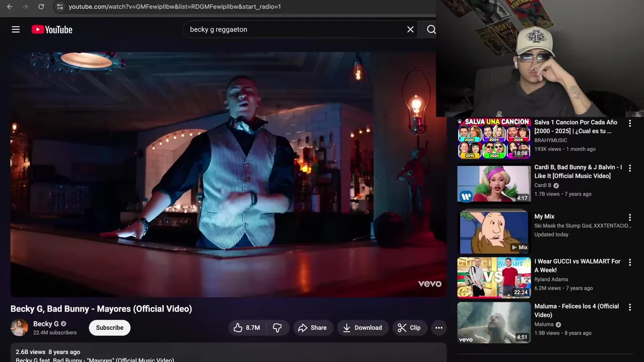Open more actions three-dot menu under video
644x362 pixels.
tap(439, 328)
